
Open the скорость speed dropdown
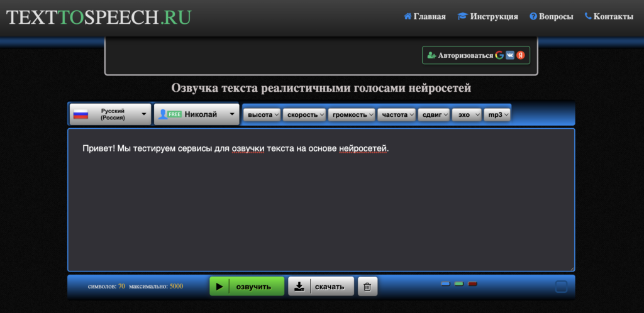click(304, 114)
